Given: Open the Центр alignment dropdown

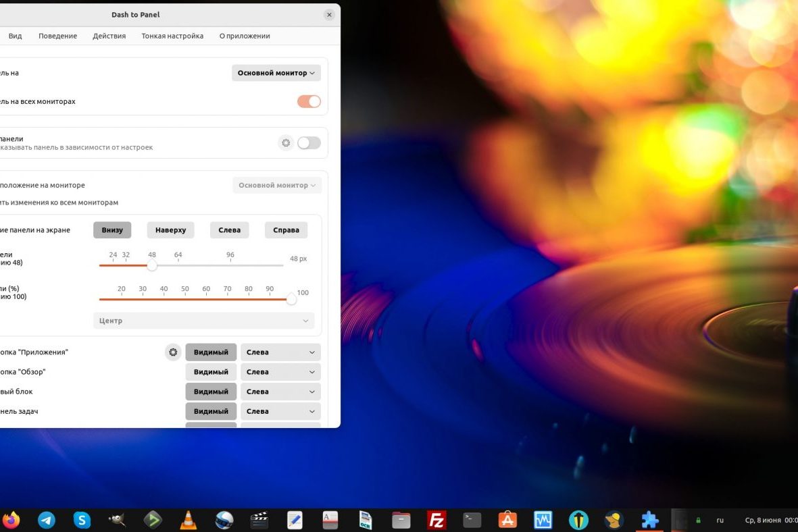Looking at the screenshot, I should pos(203,320).
